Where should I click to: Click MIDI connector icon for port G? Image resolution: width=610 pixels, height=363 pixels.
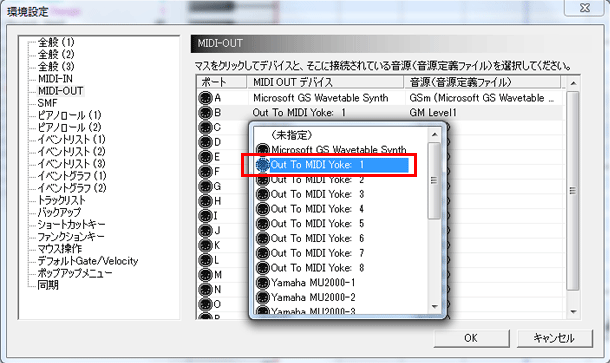(205, 186)
